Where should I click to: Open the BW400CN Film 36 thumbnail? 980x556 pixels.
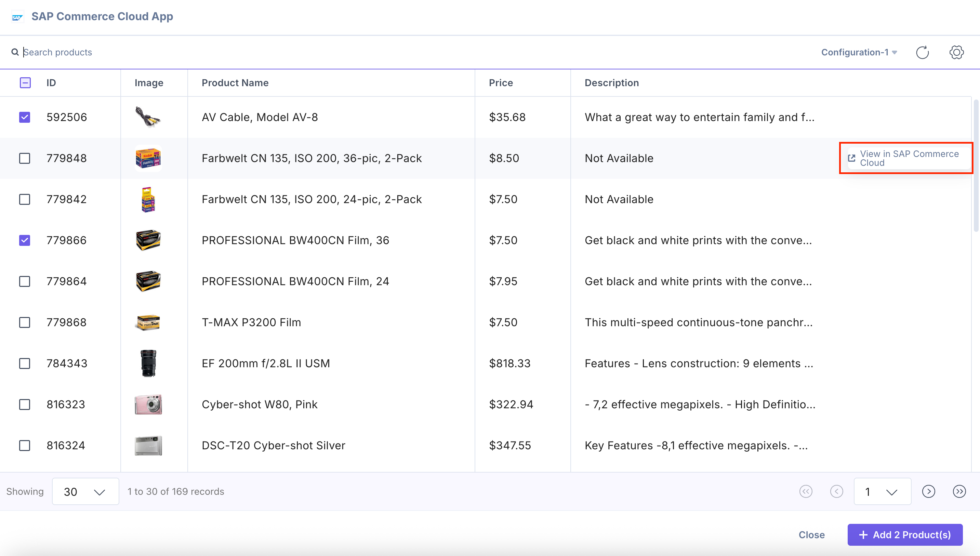[x=148, y=240]
